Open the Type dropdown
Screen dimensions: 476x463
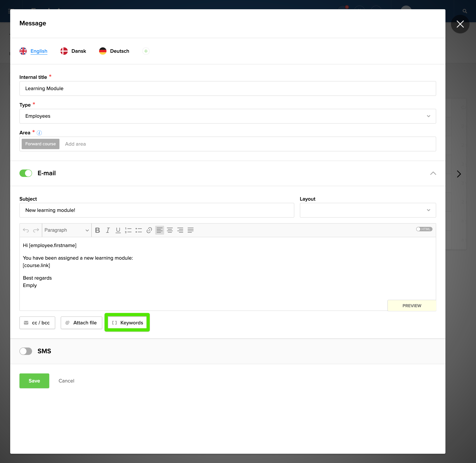tap(228, 116)
